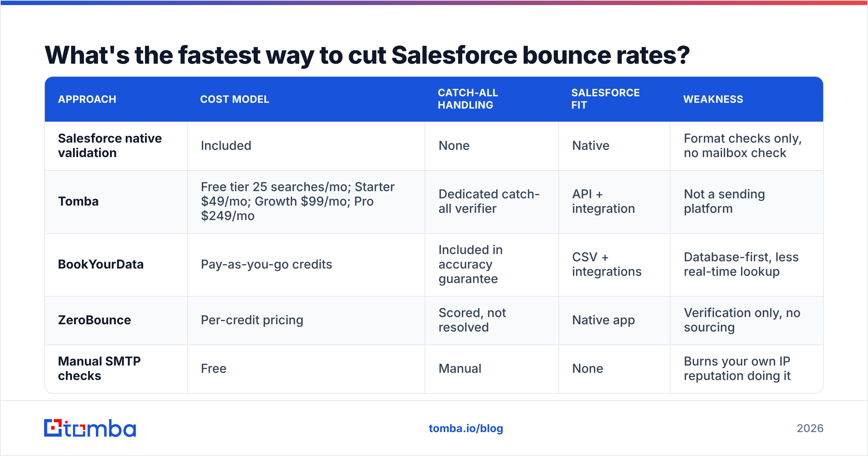Select 'Database-first, less real-time lookup' cell

pos(741,264)
